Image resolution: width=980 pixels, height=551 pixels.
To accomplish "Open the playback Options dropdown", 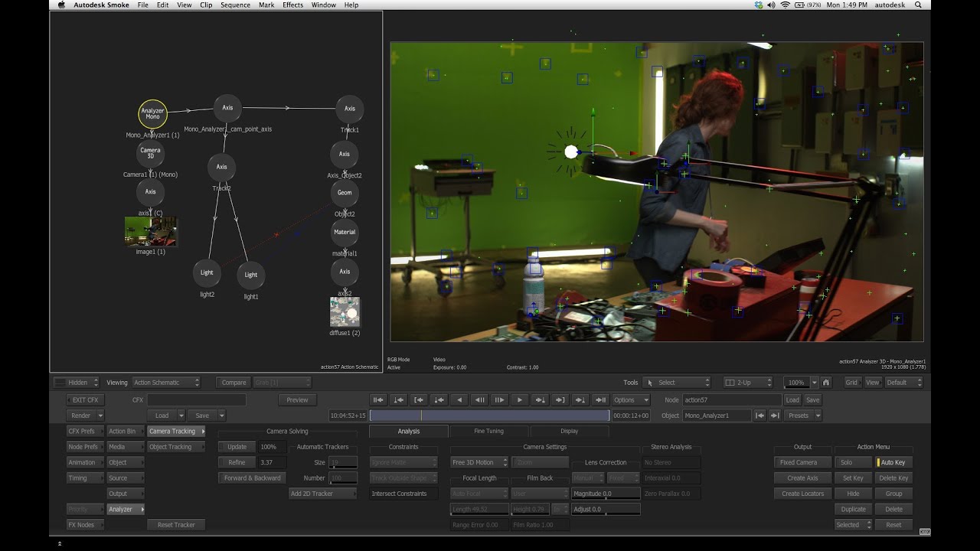I will (631, 399).
